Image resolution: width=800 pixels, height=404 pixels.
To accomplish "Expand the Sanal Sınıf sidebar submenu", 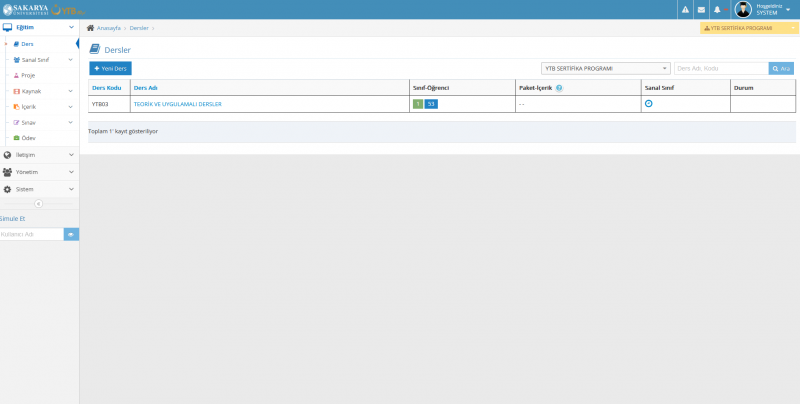I will pos(39,60).
